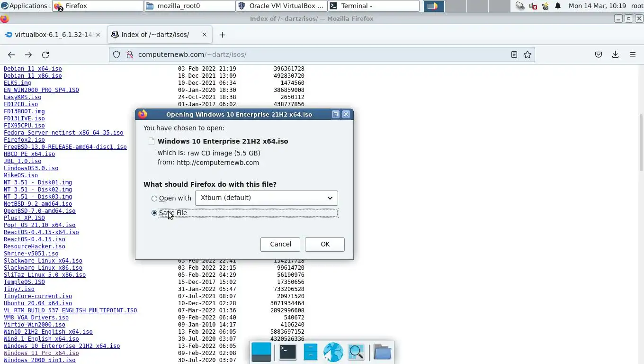Save page to Pocket

(x=599, y=55)
